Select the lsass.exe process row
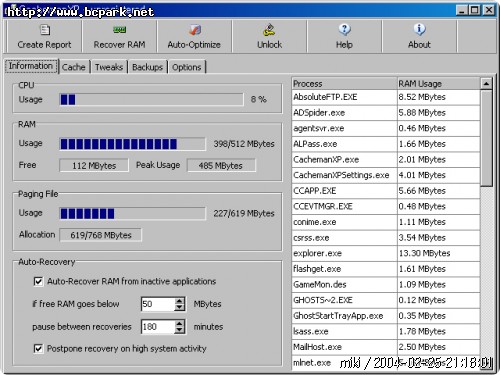 (386, 331)
